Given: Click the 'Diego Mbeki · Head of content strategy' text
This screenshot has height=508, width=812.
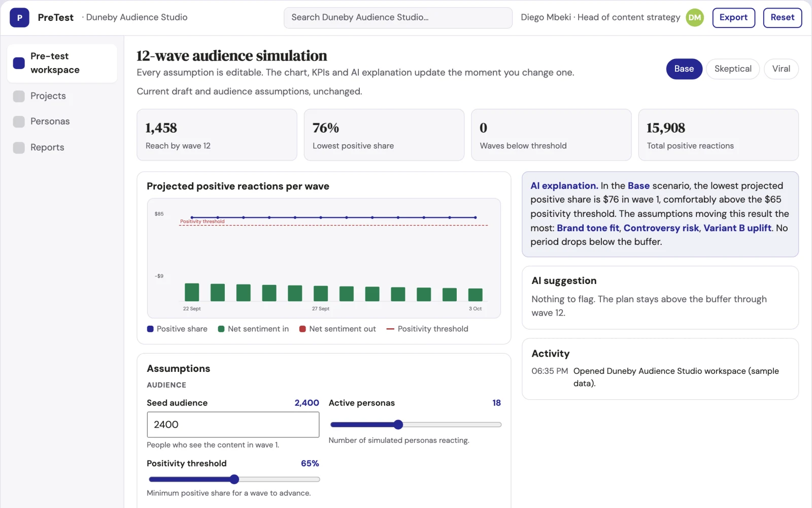Looking at the screenshot, I should click(600, 17).
